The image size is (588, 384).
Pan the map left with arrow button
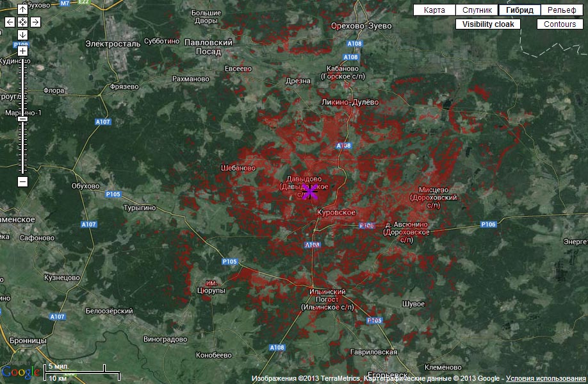(10, 22)
